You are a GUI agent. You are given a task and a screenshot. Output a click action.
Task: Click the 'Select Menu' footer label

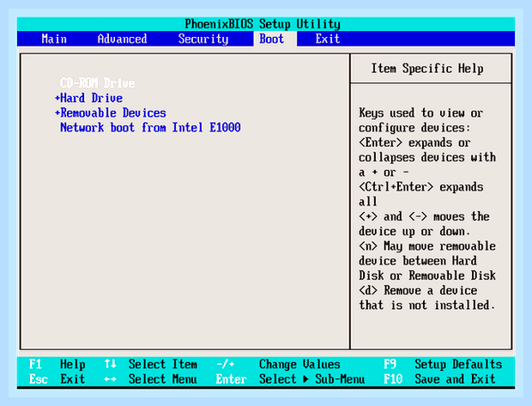tap(163, 379)
